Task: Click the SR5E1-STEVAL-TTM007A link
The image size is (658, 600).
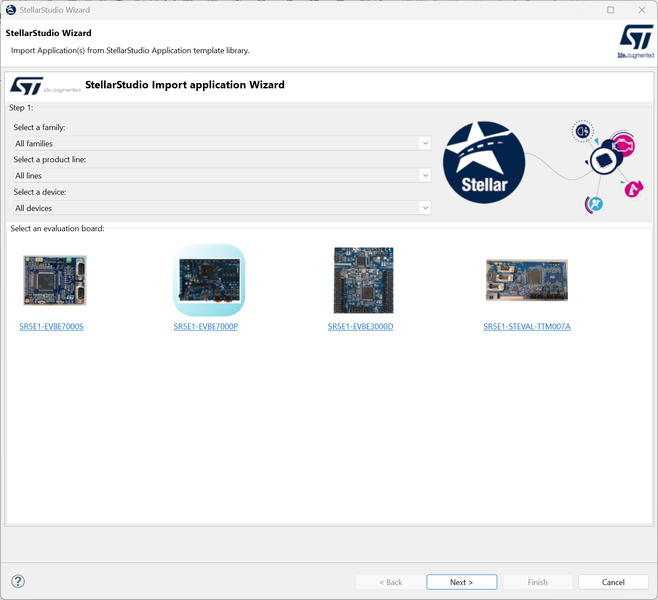Action: click(527, 326)
